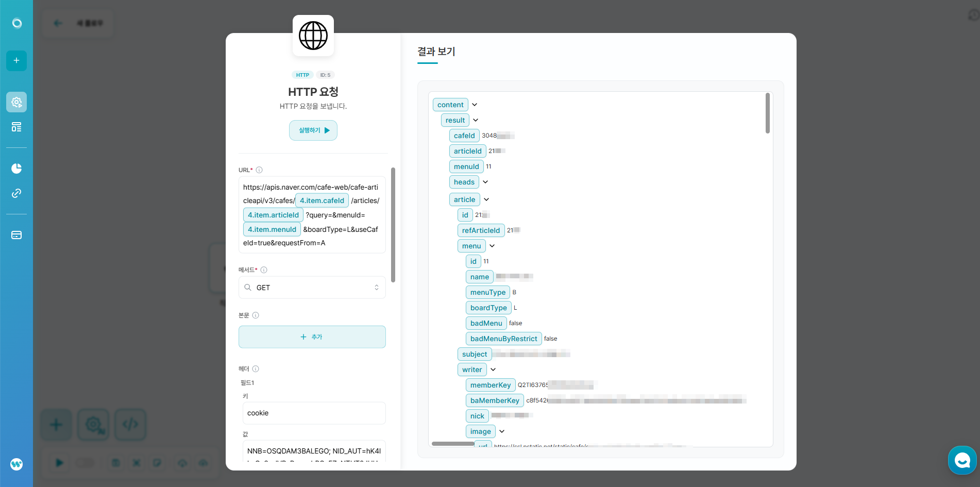The width and height of the screenshot is (980, 487).
Task: Click the ID: 5 badge
Action: tap(325, 75)
